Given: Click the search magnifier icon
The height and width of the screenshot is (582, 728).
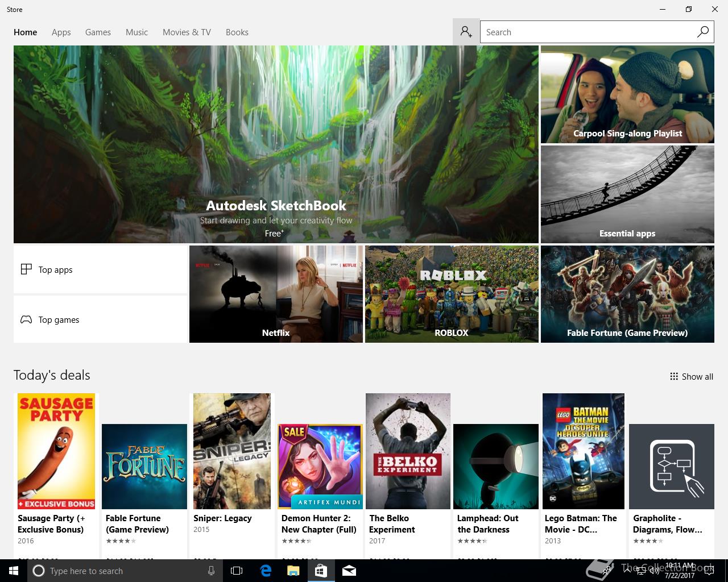Looking at the screenshot, I should point(703,32).
